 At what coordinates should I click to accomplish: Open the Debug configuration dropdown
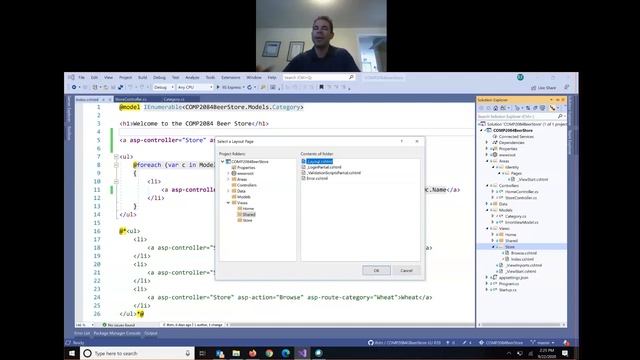pos(163,87)
